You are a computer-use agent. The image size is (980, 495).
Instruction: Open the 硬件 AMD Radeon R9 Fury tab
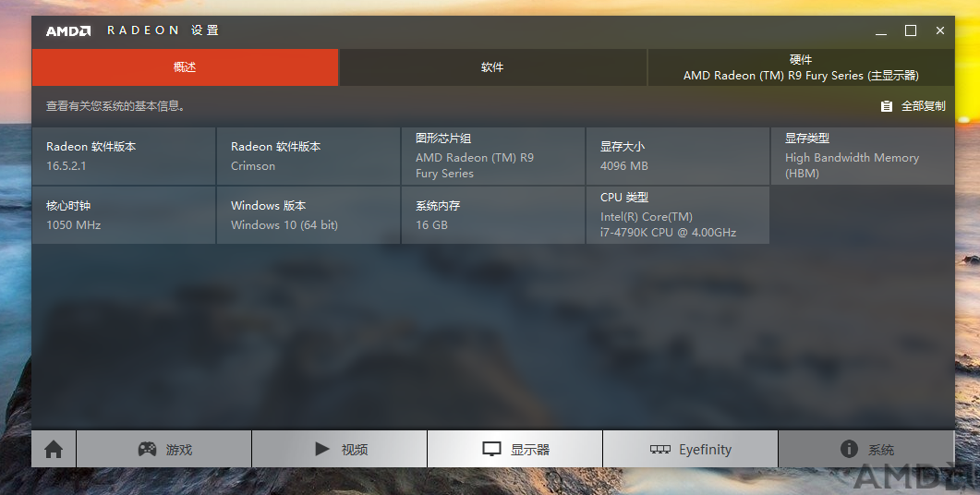(x=801, y=67)
